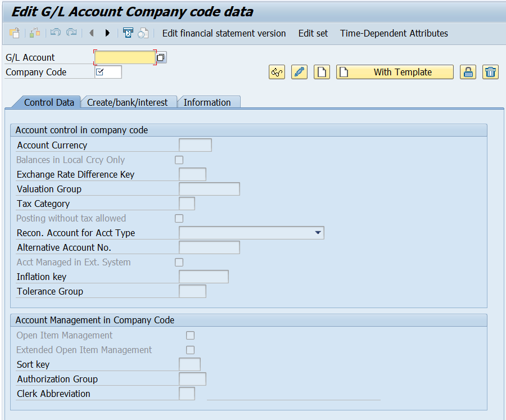The height and width of the screenshot is (420, 506).
Task: Click Authorization Group field
Action: [192, 379]
